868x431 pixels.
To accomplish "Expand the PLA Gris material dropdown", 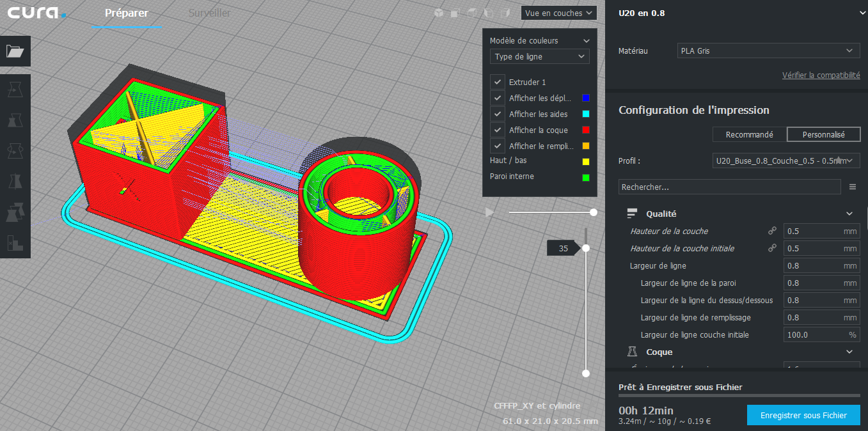I will coord(768,51).
